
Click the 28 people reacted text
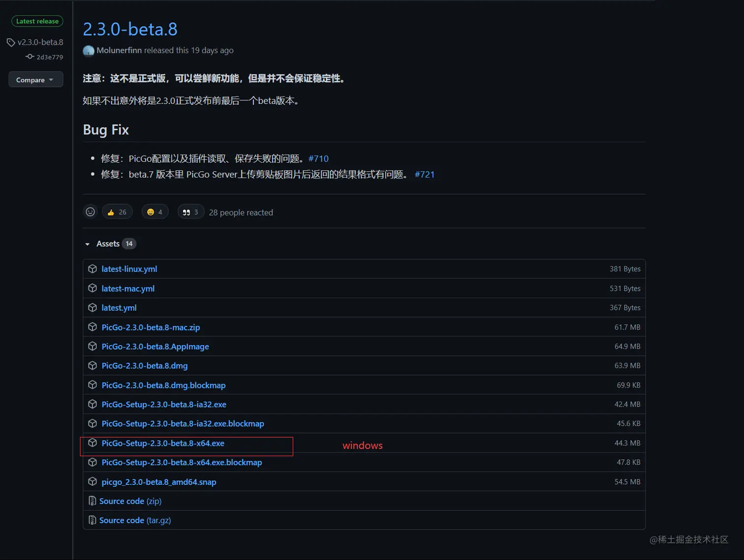pyautogui.click(x=241, y=212)
